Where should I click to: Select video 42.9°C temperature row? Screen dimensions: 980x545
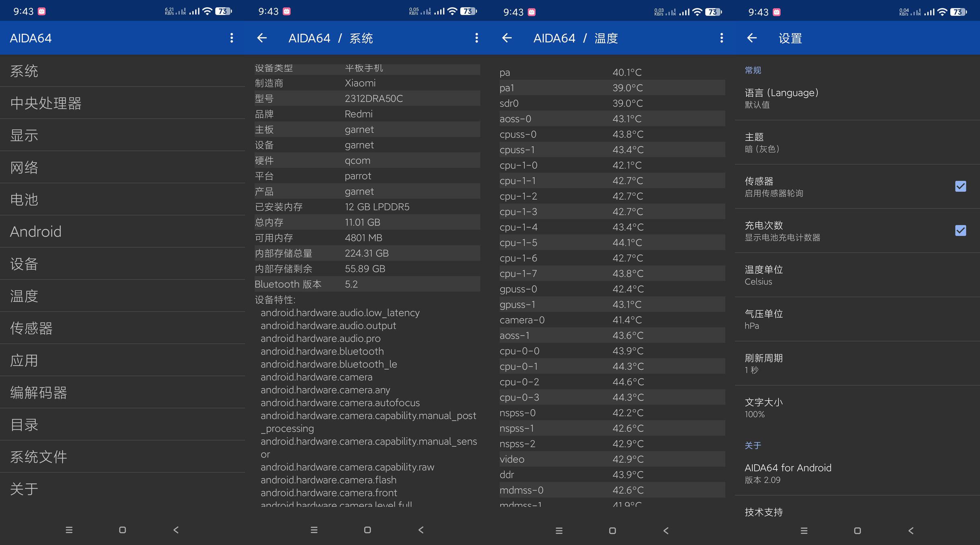(612, 459)
